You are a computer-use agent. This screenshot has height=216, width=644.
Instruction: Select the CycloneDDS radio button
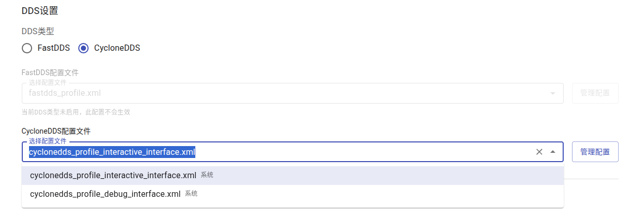pyautogui.click(x=83, y=48)
